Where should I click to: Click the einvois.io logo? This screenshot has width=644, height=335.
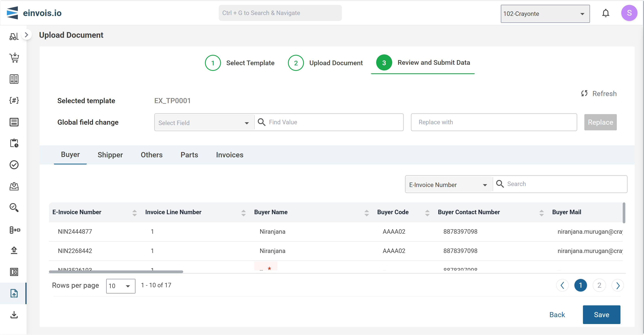tap(34, 13)
